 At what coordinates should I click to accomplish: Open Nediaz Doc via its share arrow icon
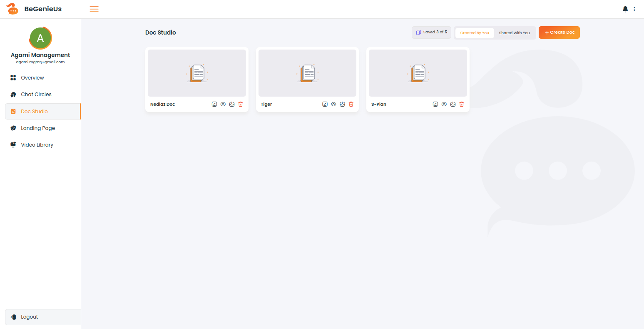click(214, 104)
